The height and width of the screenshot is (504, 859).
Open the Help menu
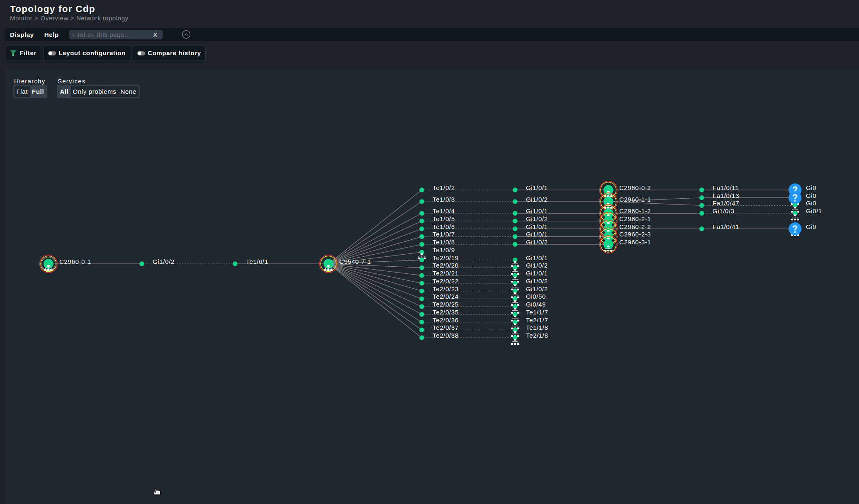50,34
